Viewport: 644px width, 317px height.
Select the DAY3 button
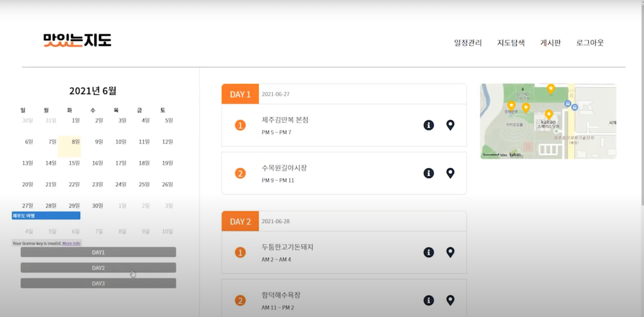coord(98,284)
